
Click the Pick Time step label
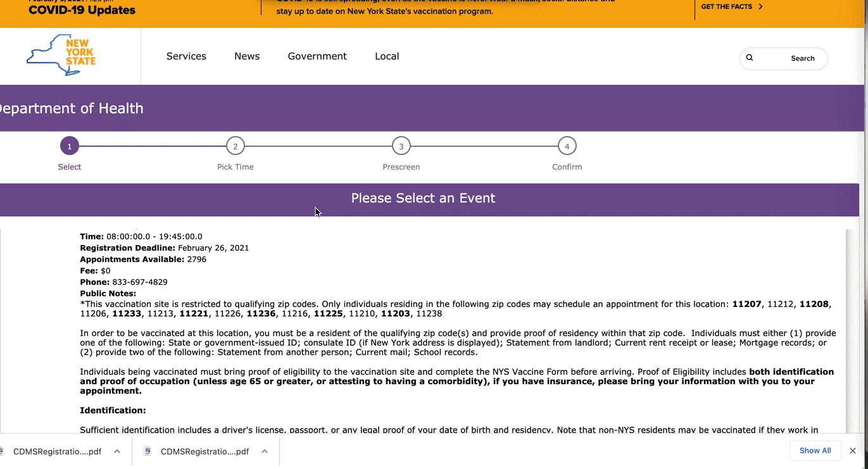pos(236,167)
